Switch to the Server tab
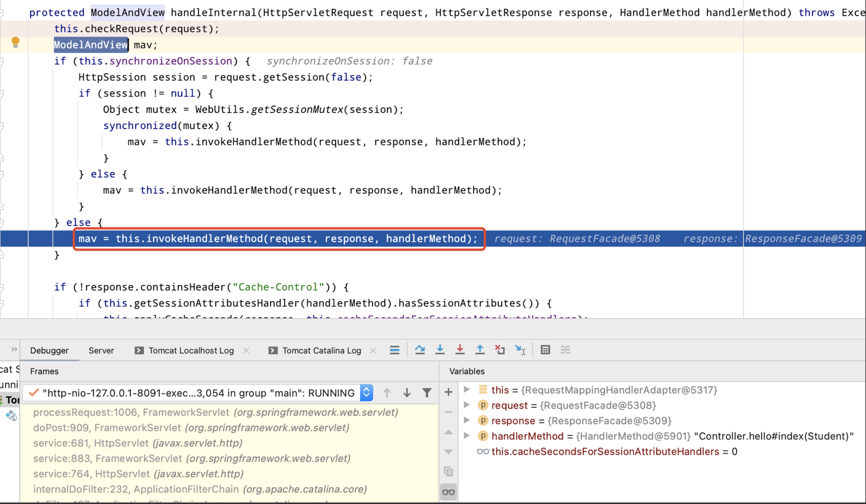The image size is (866, 504). (101, 350)
